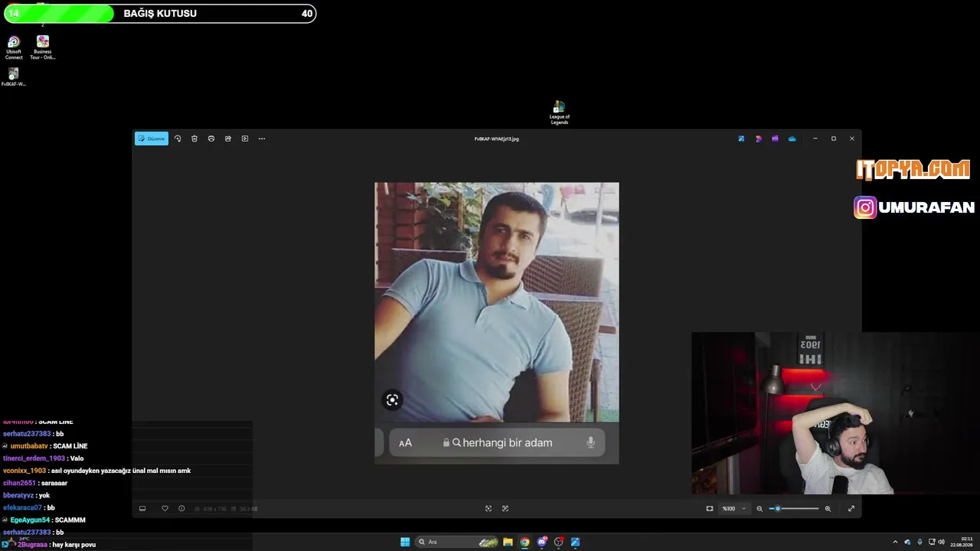Click the Ara taskbar search box

click(457, 542)
